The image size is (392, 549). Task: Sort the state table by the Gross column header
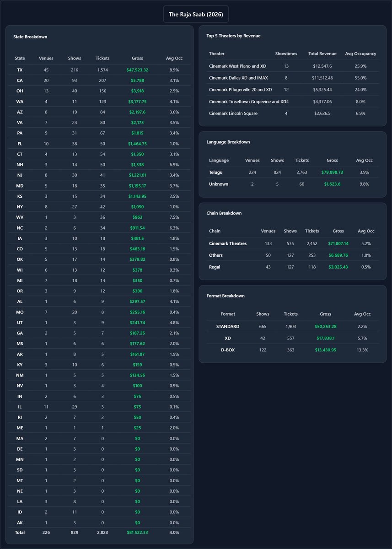pos(137,58)
